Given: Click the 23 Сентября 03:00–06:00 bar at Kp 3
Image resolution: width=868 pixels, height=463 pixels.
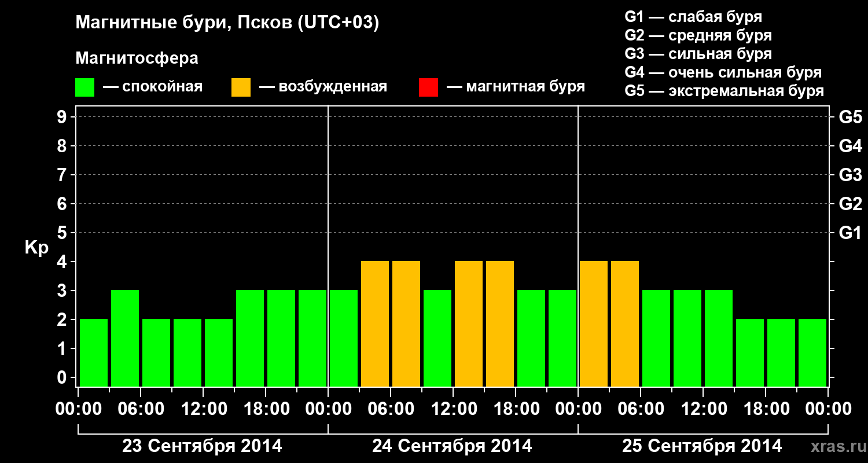Looking at the screenshot, I should 125,338.
